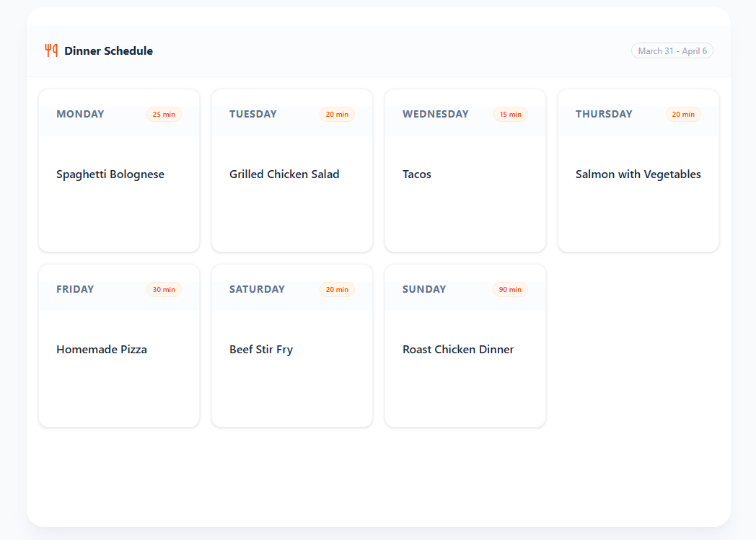Open the Roast Chicken Dinner meal entry
The height and width of the screenshot is (540, 756).
point(458,349)
